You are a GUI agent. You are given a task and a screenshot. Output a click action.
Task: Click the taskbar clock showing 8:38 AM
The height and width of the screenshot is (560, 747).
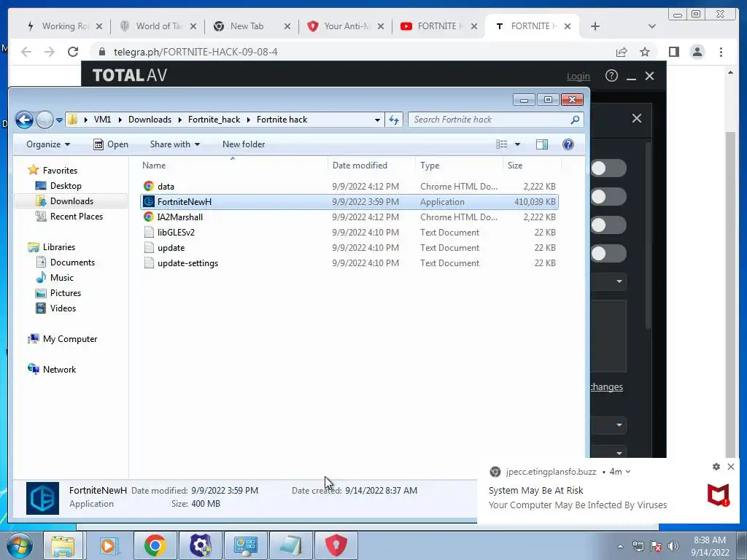(709, 545)
